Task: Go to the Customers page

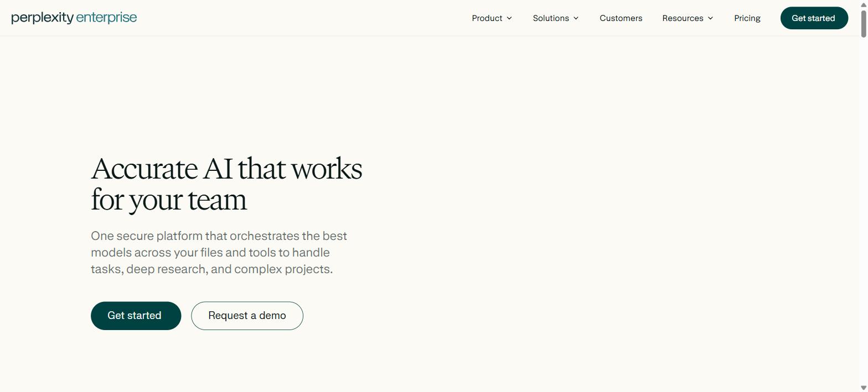Action: [621, 18]
